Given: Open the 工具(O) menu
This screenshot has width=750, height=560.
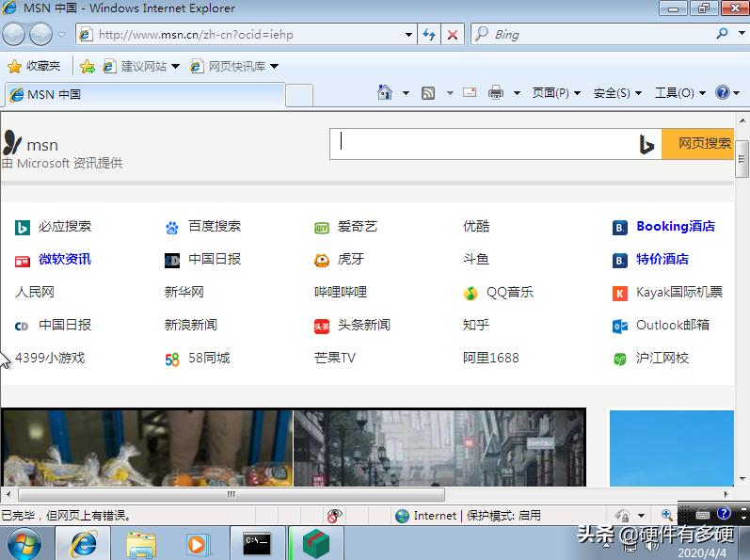Looking at the screenshot, I should (x=674, y=93).
